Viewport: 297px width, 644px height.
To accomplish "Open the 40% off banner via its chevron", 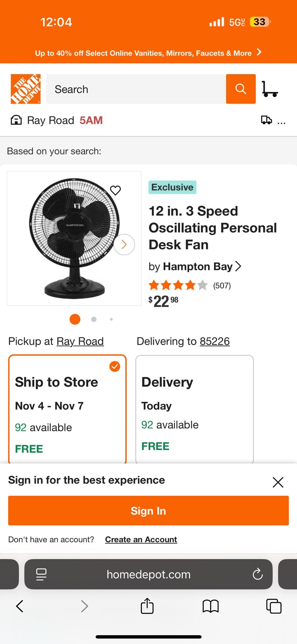I will pos(259,52).
